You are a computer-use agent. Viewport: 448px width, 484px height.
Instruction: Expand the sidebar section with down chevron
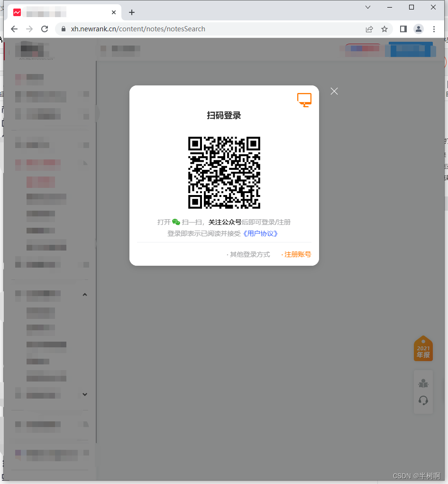coord(85,394)
